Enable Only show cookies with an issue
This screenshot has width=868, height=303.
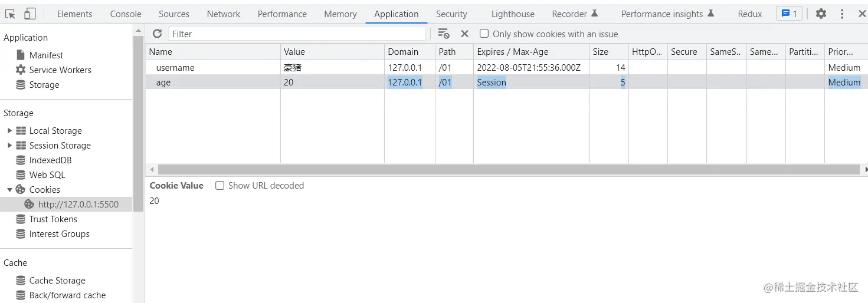(484, 34)
